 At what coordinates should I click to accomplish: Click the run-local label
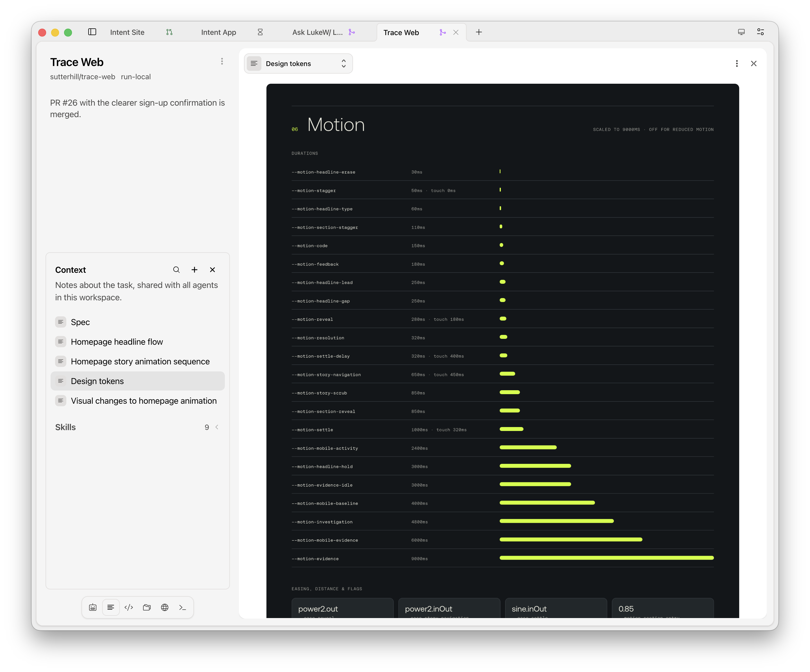tap(136, 77)
